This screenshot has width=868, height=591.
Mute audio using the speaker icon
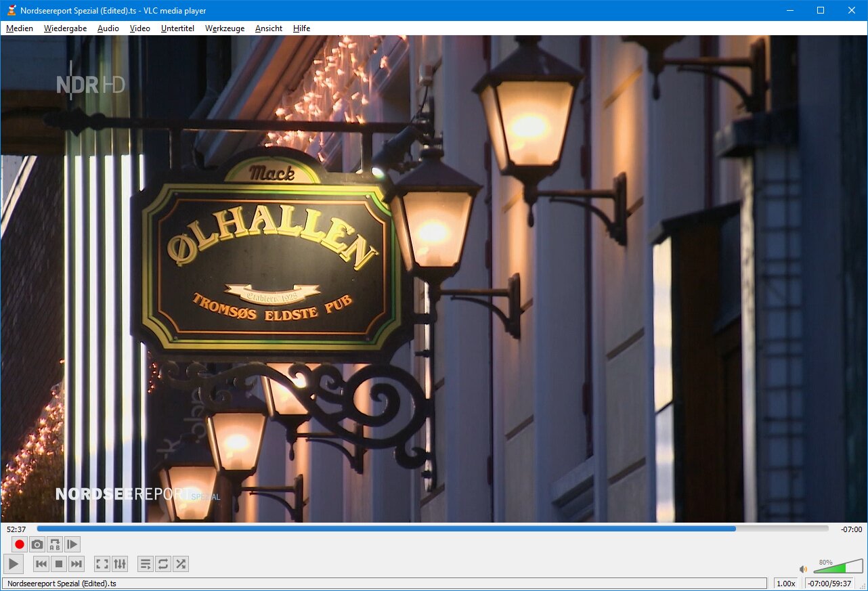click(x=803, y=569)
